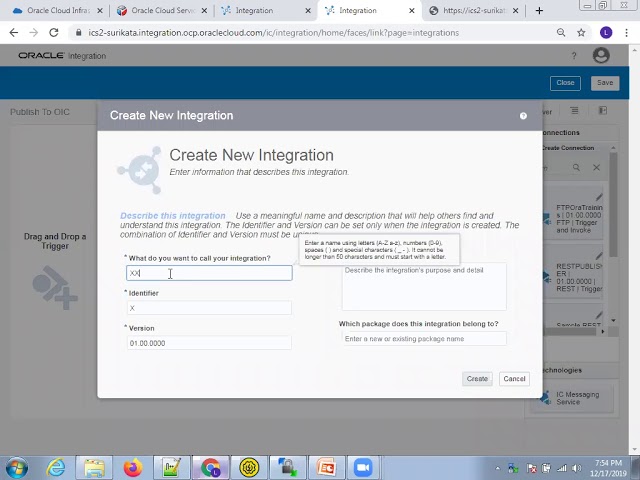Click the volume icon in system tray
The width and height of the screenshot is (640, 480).
tap(577, 468)
